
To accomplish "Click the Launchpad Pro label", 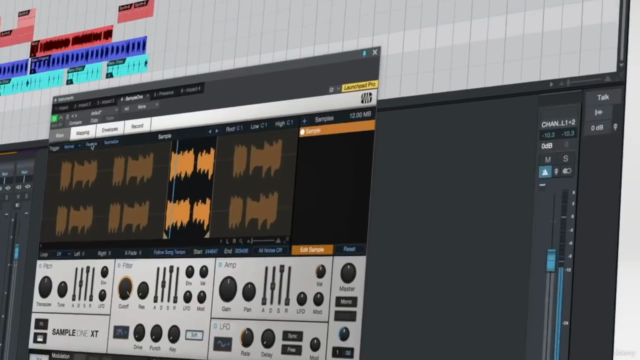I will 360,86.
